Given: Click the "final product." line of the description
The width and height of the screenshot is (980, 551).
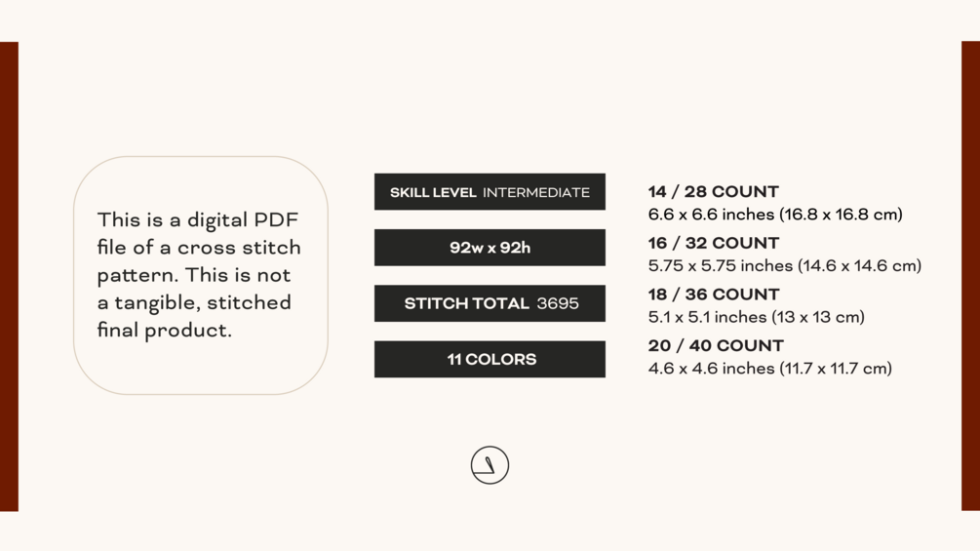Looking at the screenshot, I should coord(165,331).
